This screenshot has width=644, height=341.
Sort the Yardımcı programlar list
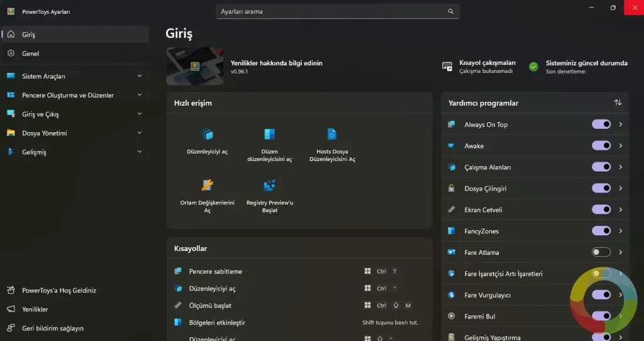pos(618,103)
